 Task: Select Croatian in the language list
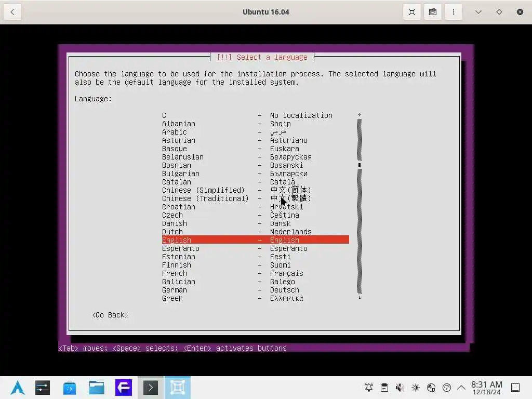[255, 207]
